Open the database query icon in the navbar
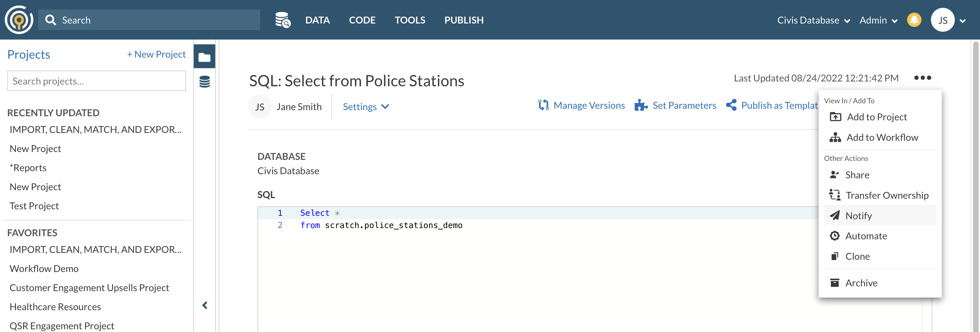The image size is (980, 332). (x=283, y=20)
